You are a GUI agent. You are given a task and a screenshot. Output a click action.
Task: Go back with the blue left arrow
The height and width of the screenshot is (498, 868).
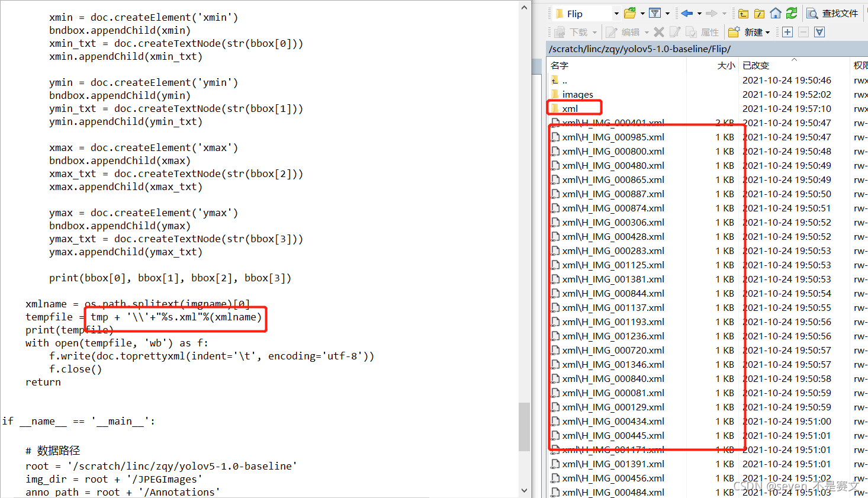point(687,13)
